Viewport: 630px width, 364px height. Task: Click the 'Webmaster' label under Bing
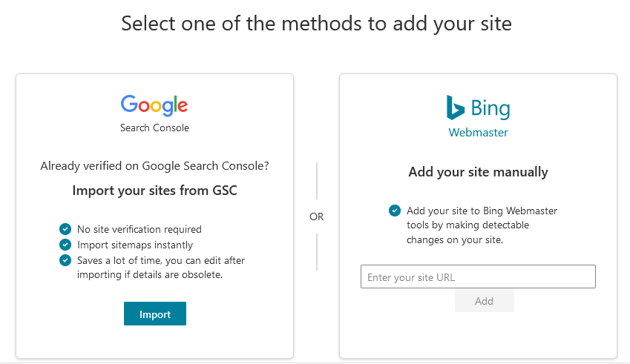tap(478, 133)
